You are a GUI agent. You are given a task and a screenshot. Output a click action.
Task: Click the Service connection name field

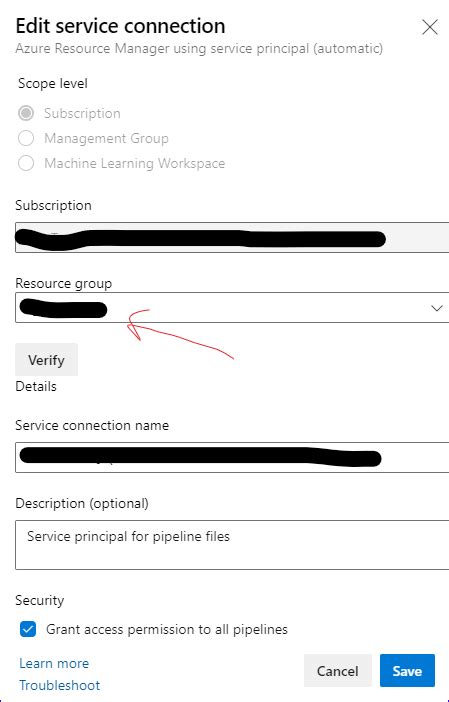point(232,457)
